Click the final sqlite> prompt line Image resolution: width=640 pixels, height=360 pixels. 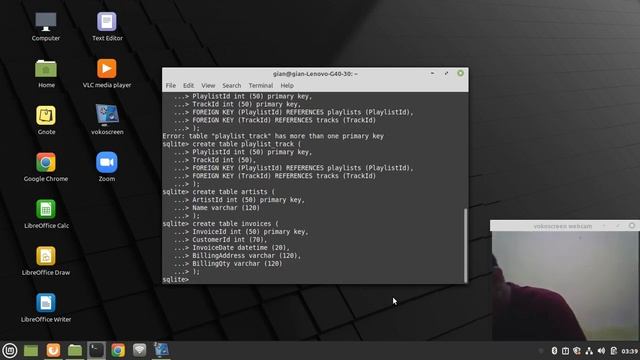(x=176, y=279)
